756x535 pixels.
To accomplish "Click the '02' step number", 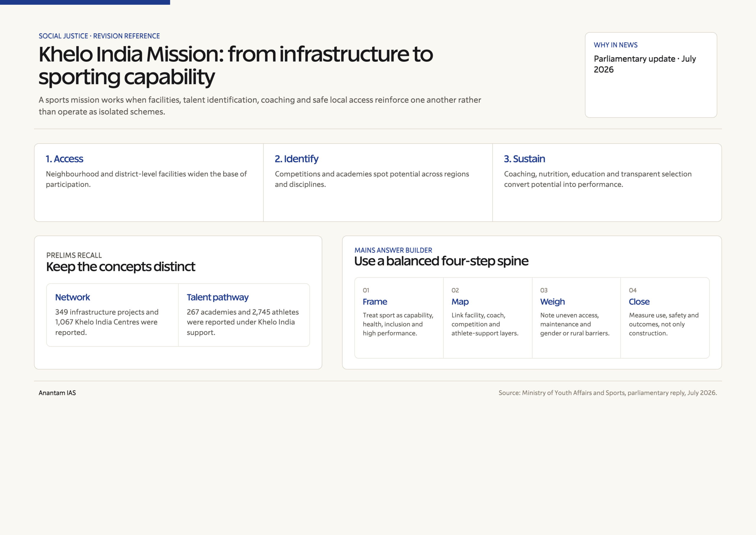I will click(x=455, y=290).
